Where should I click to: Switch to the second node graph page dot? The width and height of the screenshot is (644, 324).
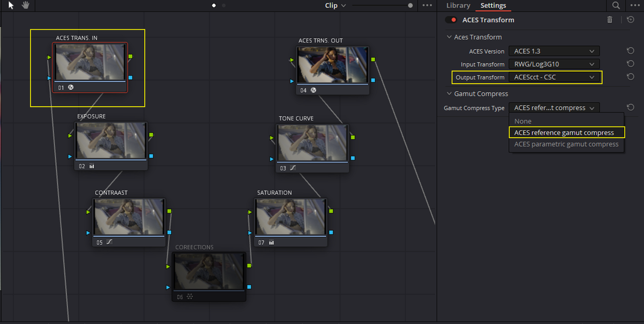(224, 6)
